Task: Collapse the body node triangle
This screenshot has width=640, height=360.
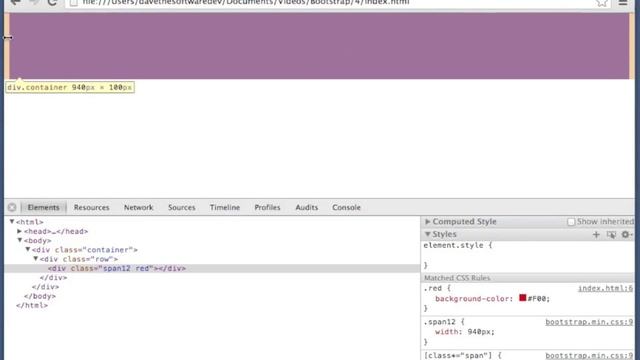Action: 20,240
